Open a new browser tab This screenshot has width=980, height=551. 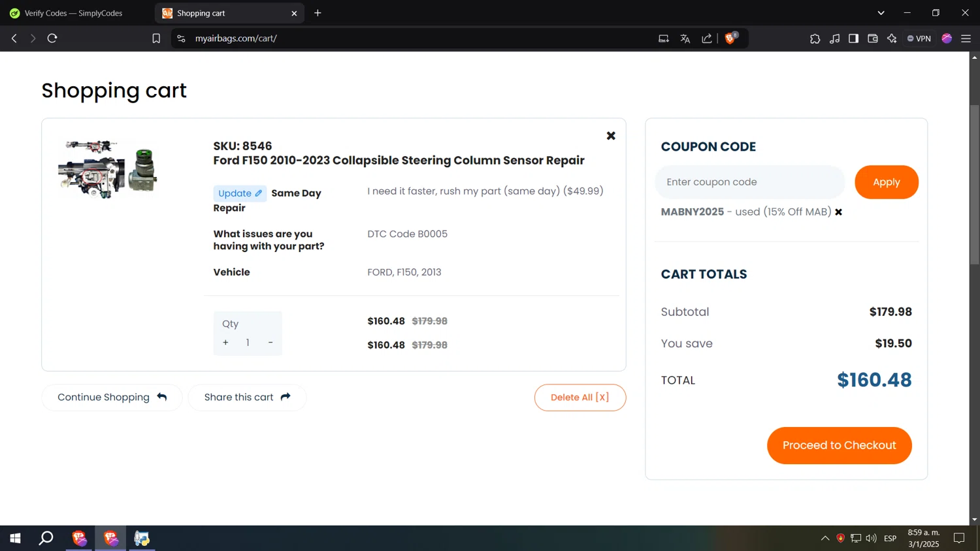(x=318, y=13)
